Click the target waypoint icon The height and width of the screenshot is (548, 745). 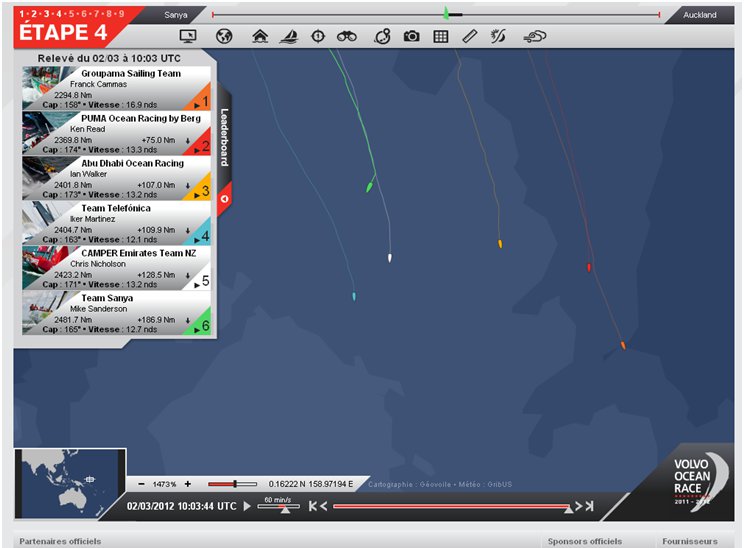(318, 36)
